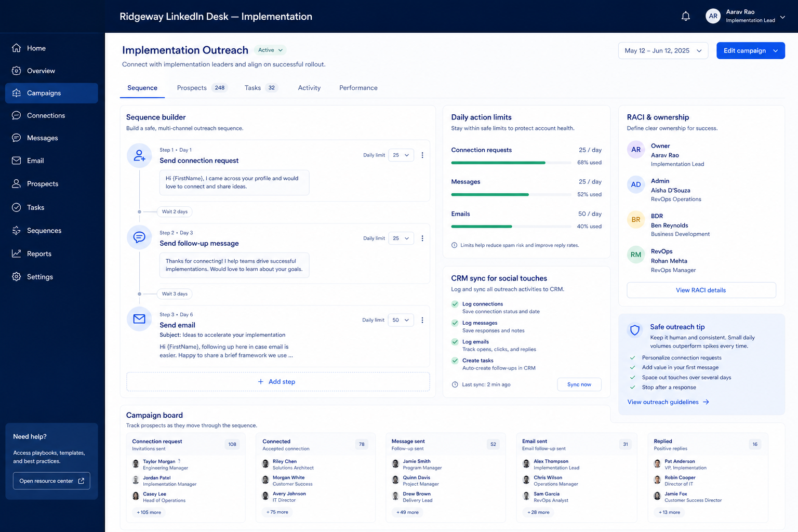Click the Overview sidebar icon

17,71
